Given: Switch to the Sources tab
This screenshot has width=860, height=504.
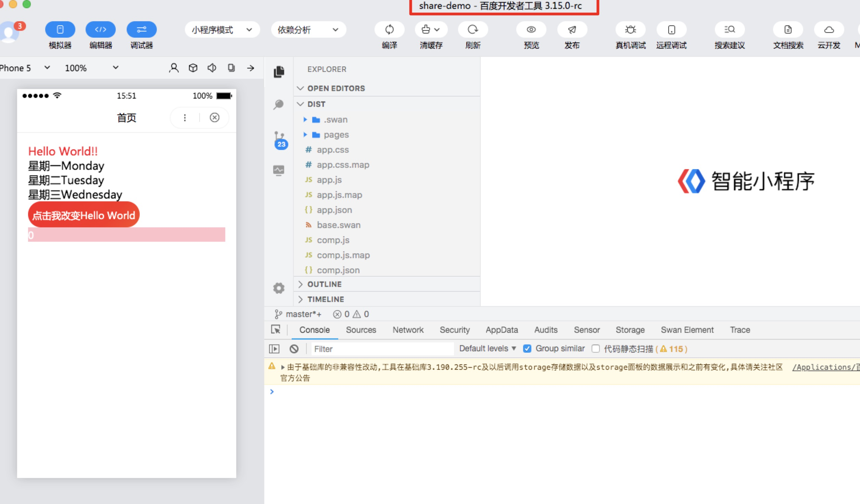Looking at the screenshot, I should pos(361,330).
